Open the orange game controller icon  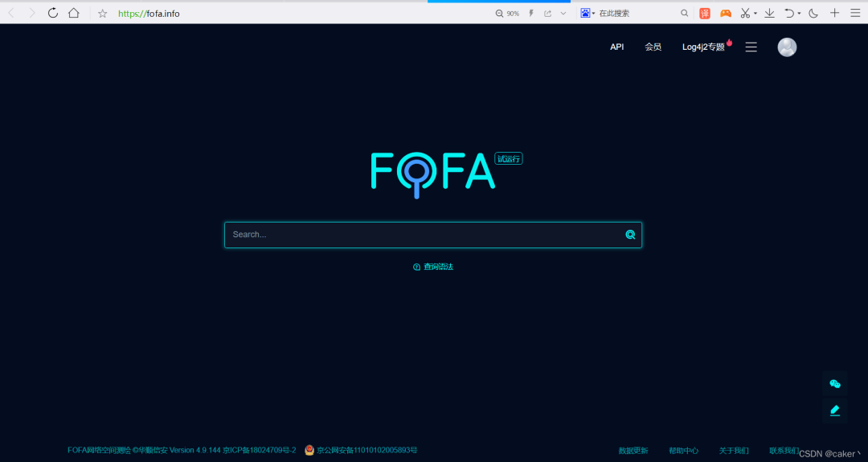(725, 14)
